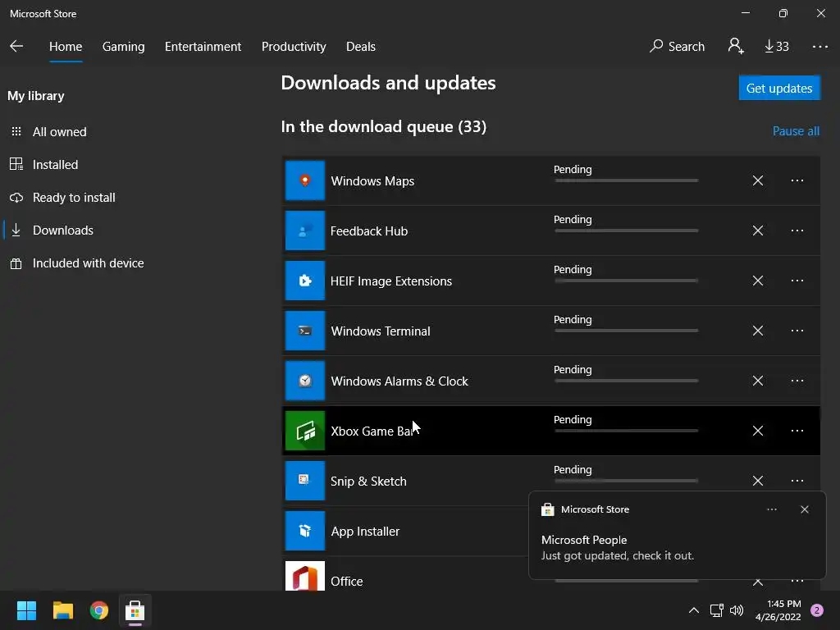Viewport: 840px width, 630px height.
Task: Click the Windows Terminal app icon
Action: point(305,331)
